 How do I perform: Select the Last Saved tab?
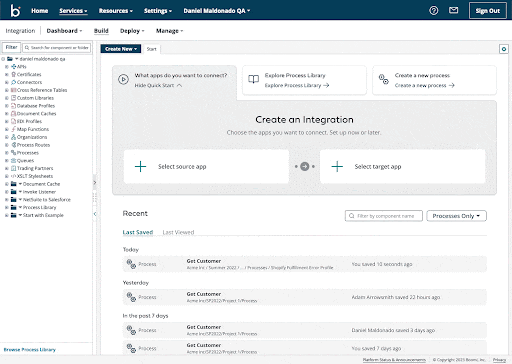[138, 232]
